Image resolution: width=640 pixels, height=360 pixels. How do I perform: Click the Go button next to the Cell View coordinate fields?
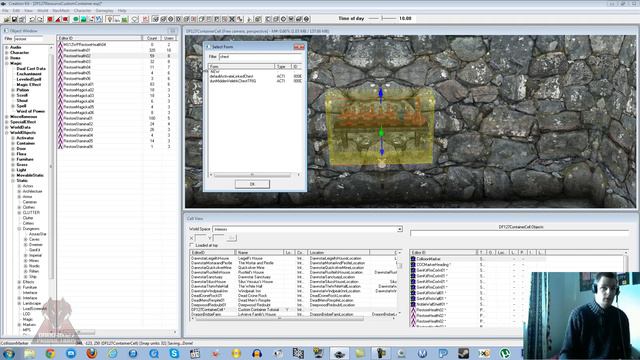click(x=231, y=238)
